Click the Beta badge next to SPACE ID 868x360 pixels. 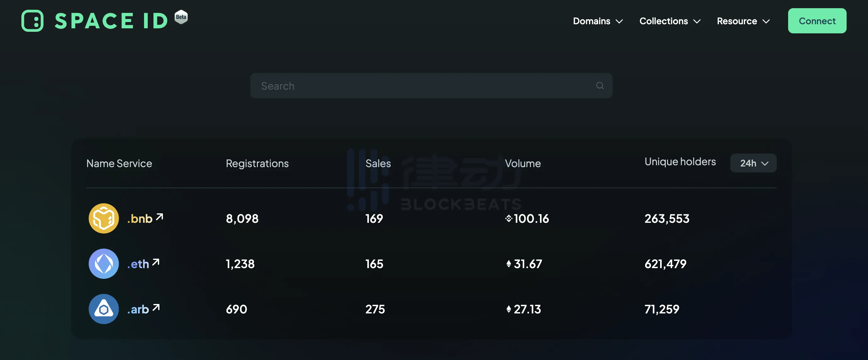click(181, 17)
